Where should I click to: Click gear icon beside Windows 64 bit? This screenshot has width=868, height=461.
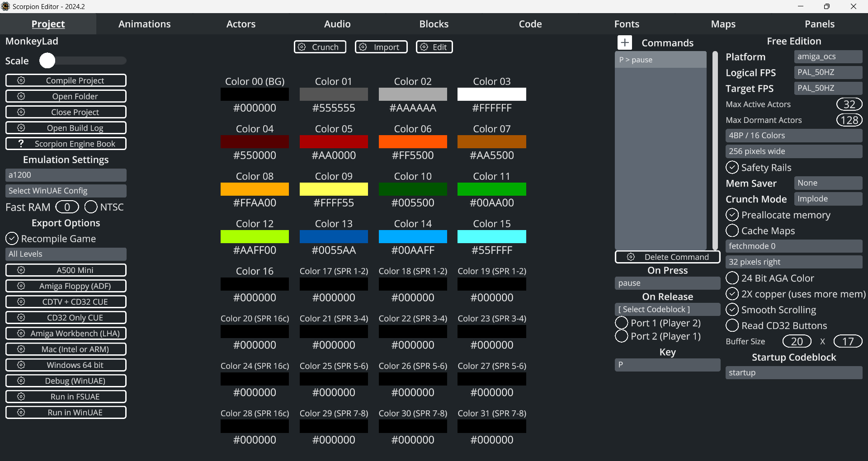pos(21,365)
